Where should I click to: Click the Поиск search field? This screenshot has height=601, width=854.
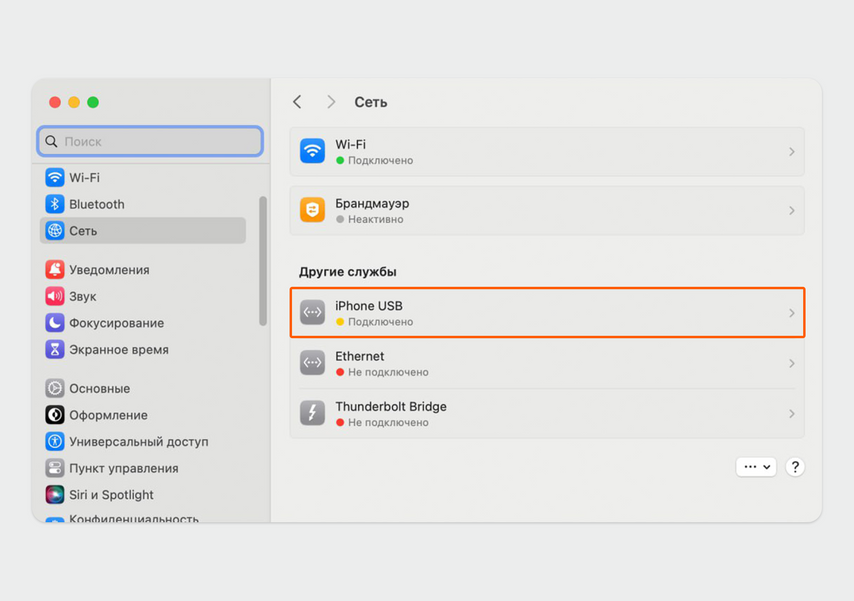point(150,142)
